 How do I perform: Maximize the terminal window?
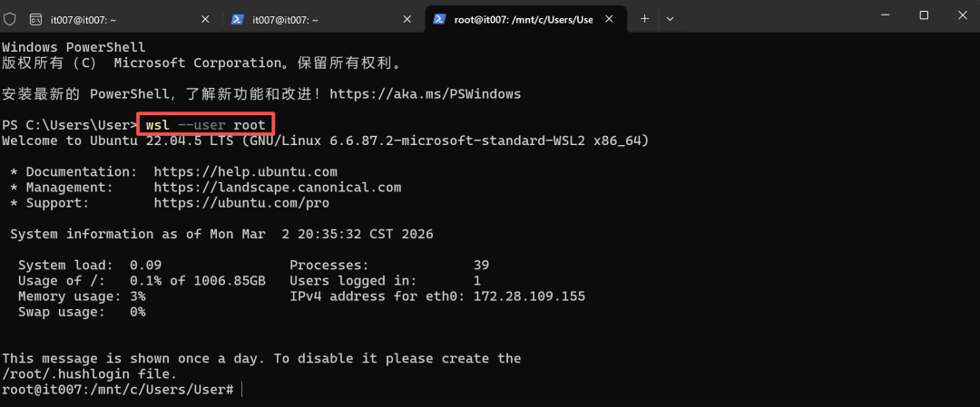924,15
